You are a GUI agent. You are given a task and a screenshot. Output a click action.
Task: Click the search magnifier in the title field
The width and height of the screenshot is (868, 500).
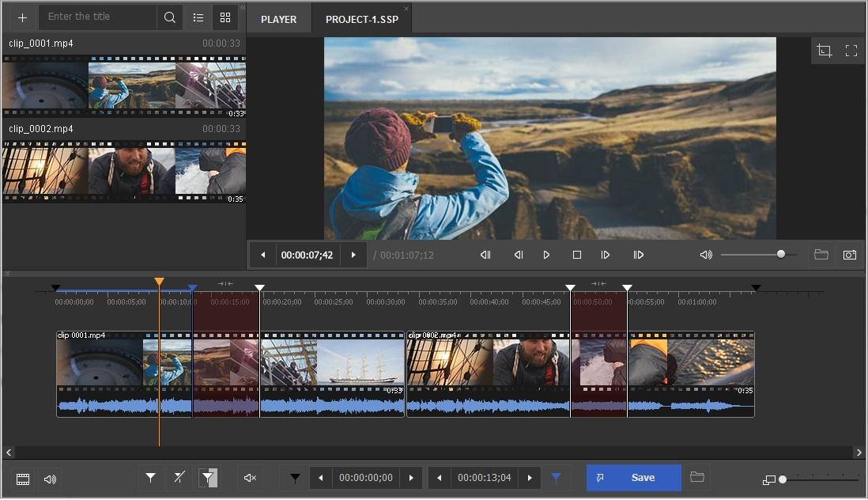[x=169, y=17]
